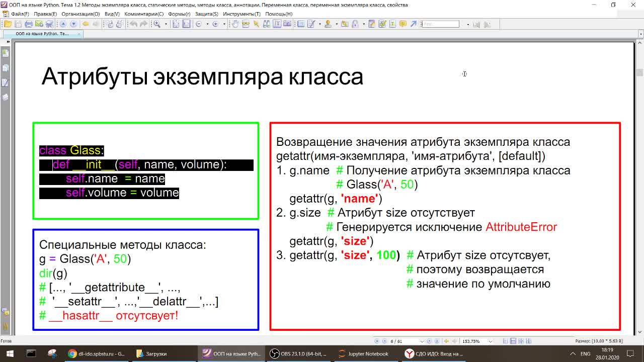Select the arrow Select tool
Screen dimensions: 644x362
click(x=256, y=24)
